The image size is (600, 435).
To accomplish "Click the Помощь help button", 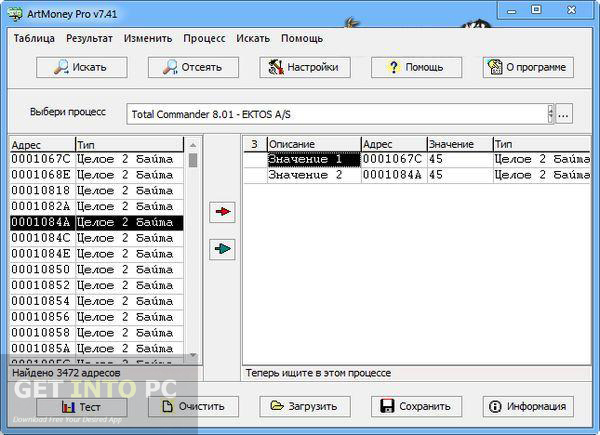I will (x=416, y=67).
